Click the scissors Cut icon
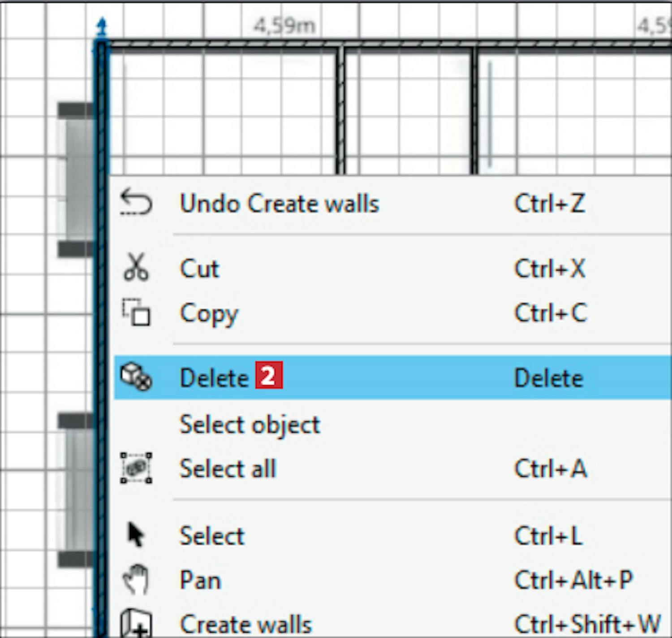The height and width of the screenshot is (638, 672). (136, 268)
